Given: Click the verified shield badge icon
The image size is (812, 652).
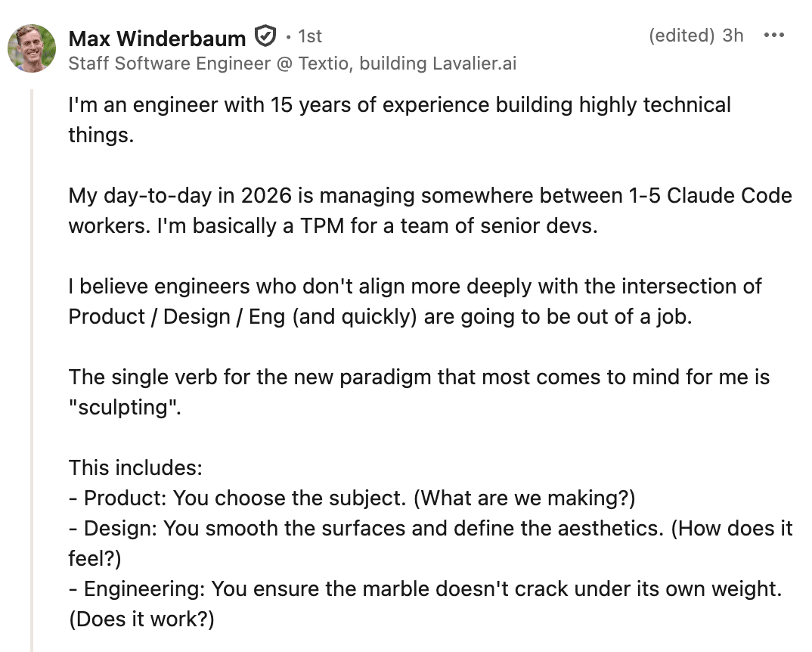Looking at the screenshot, I should click(264, 36).
